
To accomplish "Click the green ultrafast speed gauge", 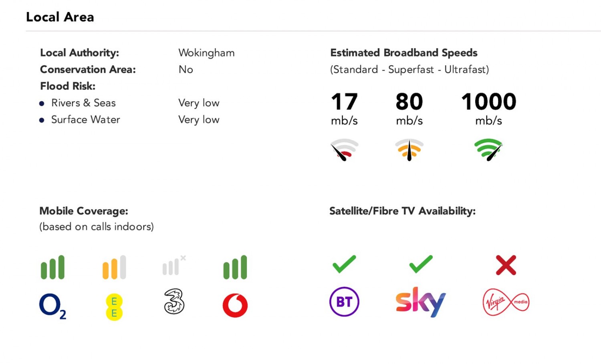I will tap(488, 150).
